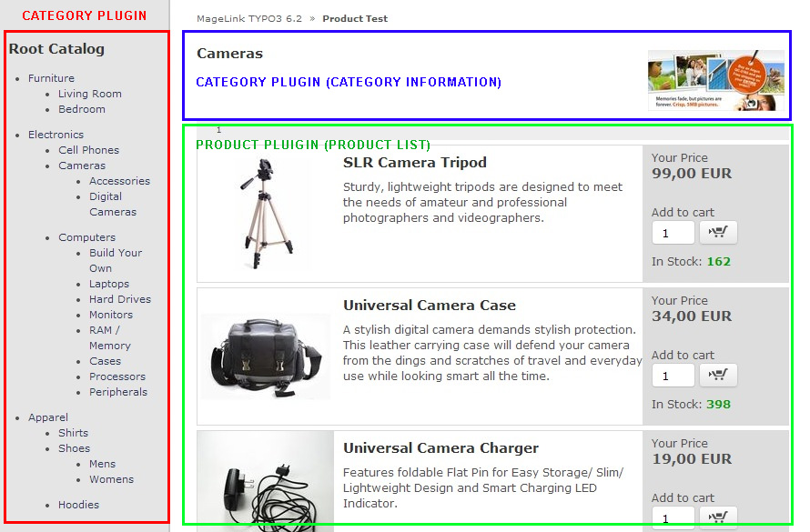Click the Universal Camera Case add-to-cart icon
The width and height of the screenshot is (810, 532).
pyautogui.click(x=718, y=376)
